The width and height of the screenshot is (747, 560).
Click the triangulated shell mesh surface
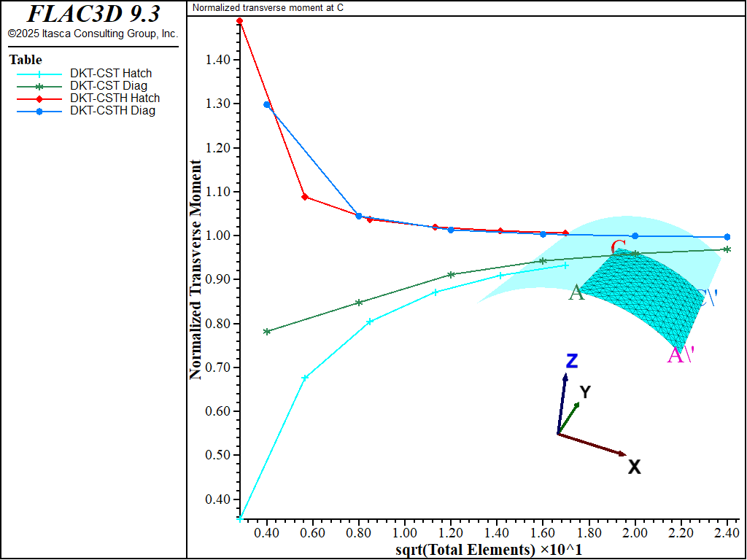pyautogui.click(x=642, y=295)
